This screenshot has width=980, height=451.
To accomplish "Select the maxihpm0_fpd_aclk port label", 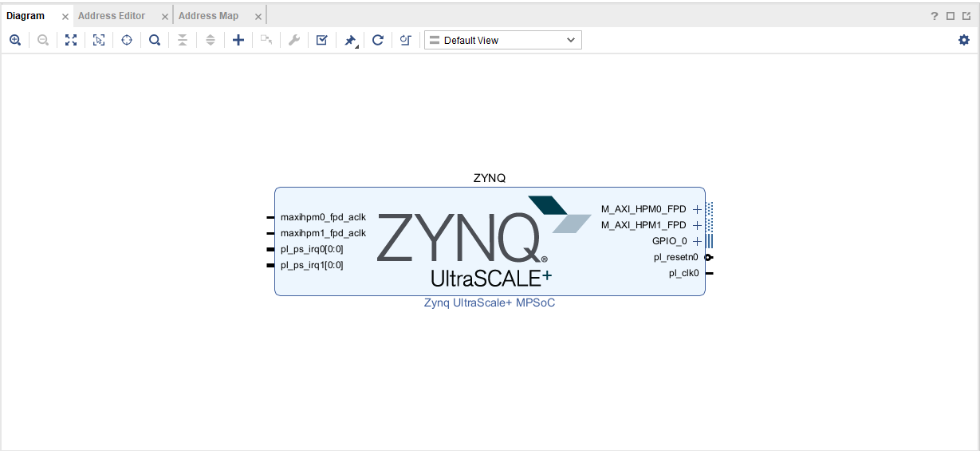I will tap(323, 217).
